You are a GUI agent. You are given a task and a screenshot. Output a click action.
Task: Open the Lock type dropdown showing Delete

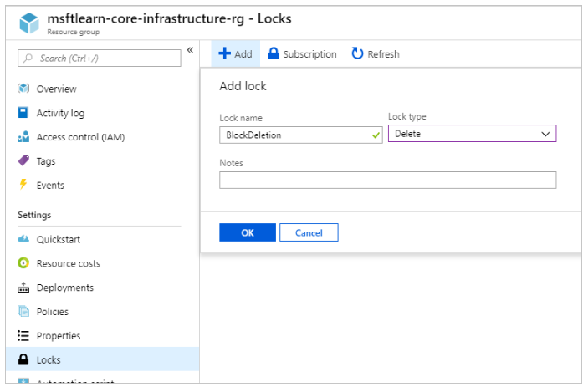pos(472,134)
